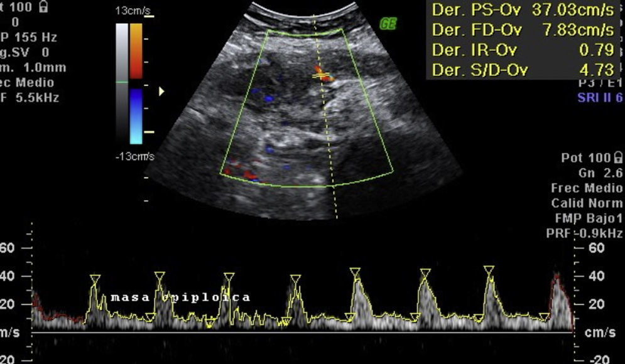The height and width of the screenshot is (364, 625).
Task: Click the top-left lock icon
Action: [43, 8]
